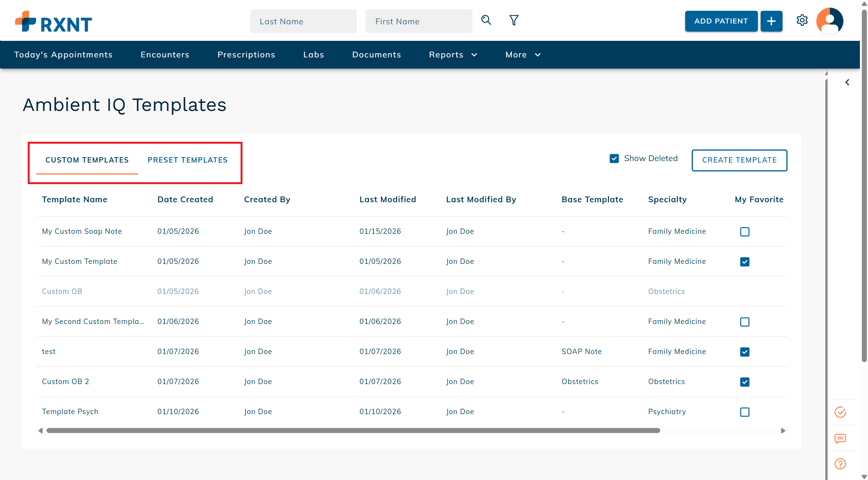Viewport: 868px width, 480px height.
Task: Click the plus quick-add icon button
Action: 771,21
